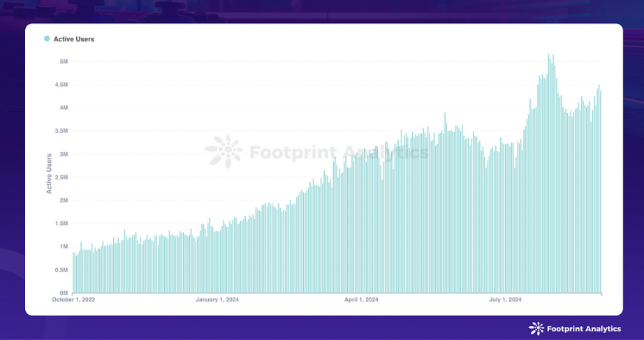Viewport: 644px width, 340px height.
Task: Click the last bar on the right
Action: point(601,192)
